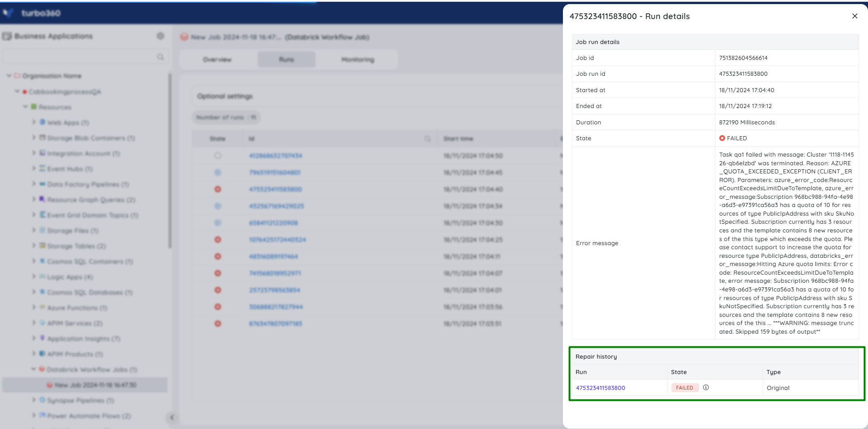
Task: Select the Started at value 18/11/2024 17:04:40
Action: pos(746,90)
